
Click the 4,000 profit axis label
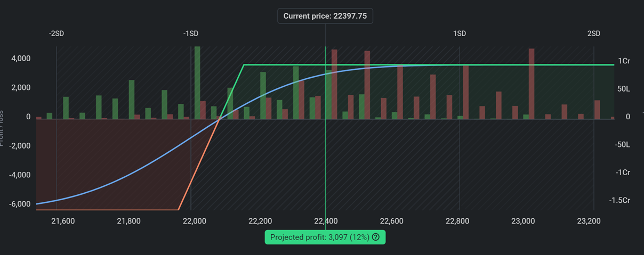[x=21, y=59]
